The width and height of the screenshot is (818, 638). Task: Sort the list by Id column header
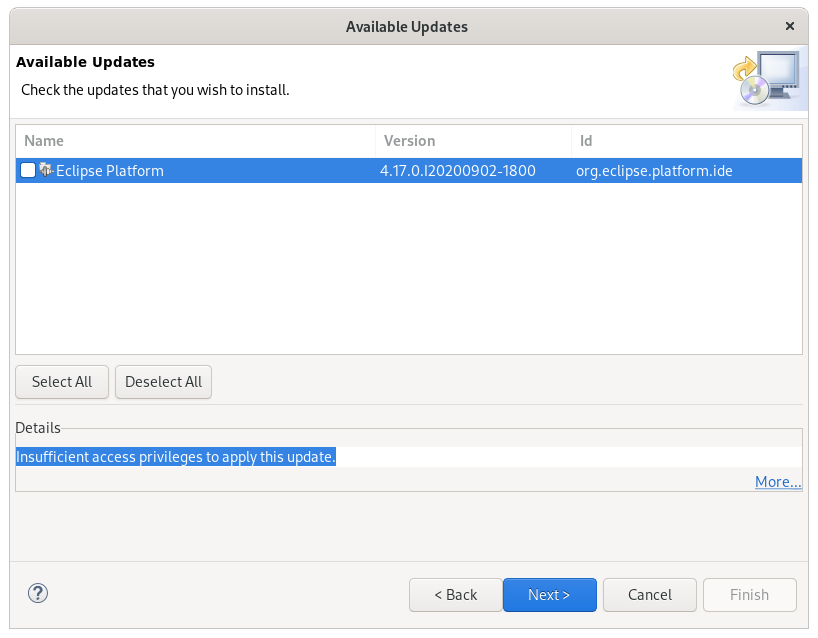coord(687,141)
